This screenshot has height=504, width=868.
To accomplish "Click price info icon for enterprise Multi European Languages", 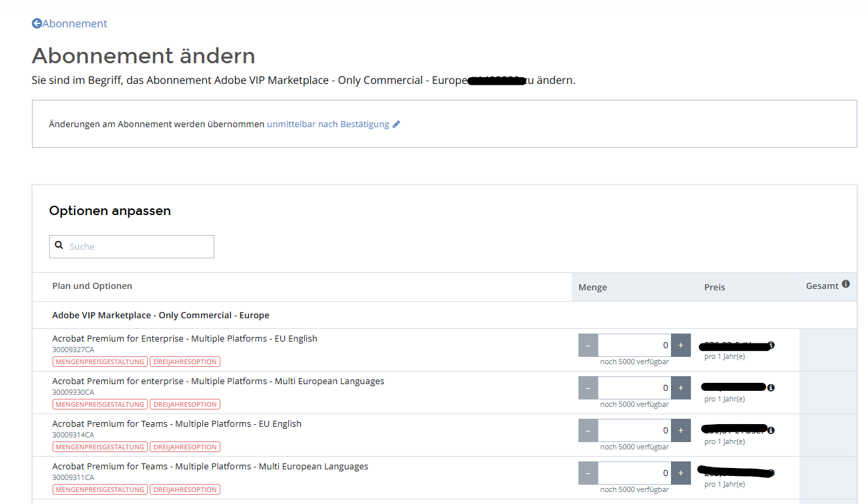I will click(x=771, y=387).
